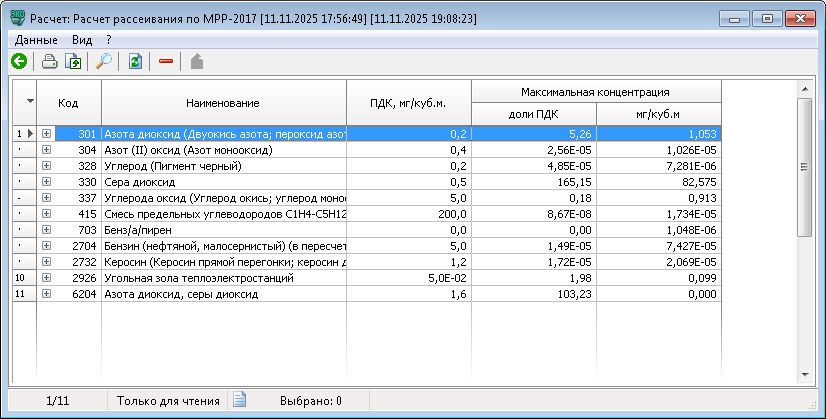Open the Данные menu

point(35,38)
